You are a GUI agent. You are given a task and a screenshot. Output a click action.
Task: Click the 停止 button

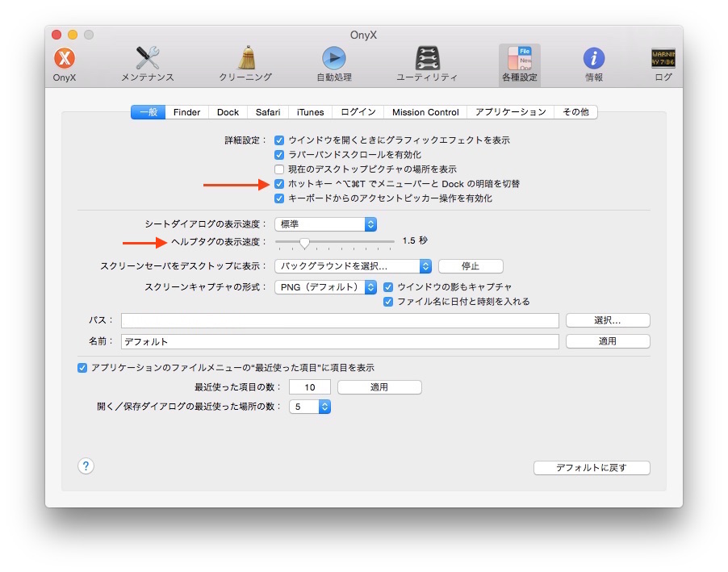click(x=471, y=266)
